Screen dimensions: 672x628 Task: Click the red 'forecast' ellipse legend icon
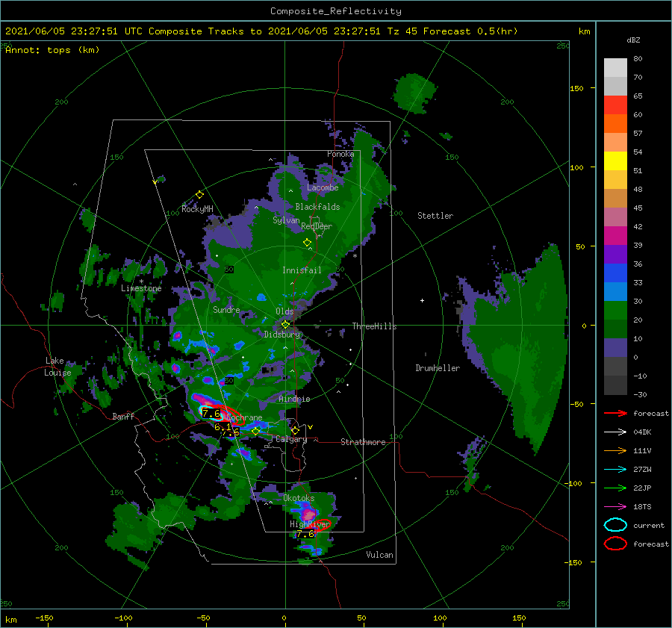(x=615, y=544)
